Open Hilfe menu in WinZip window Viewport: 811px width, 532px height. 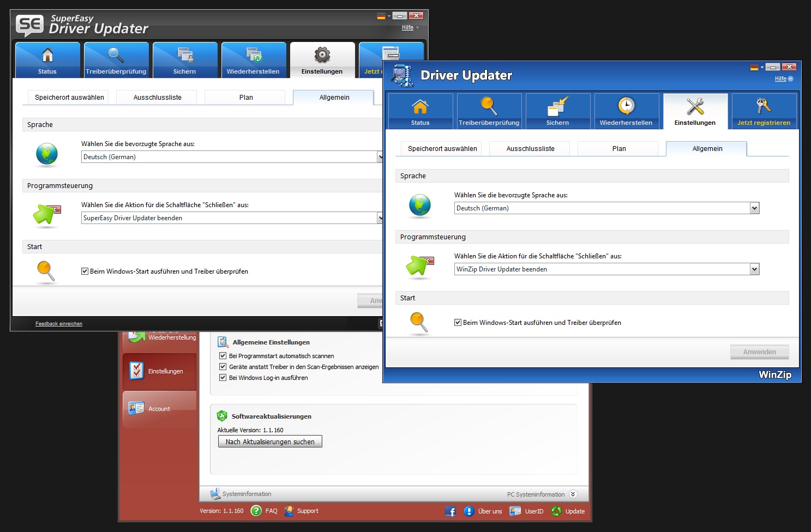coord(784,78)
